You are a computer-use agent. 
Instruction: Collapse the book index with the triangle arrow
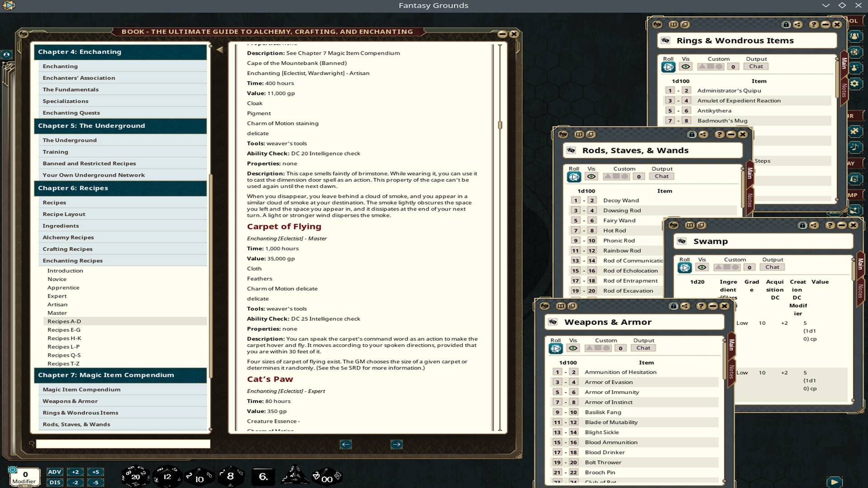pos(220,50)
